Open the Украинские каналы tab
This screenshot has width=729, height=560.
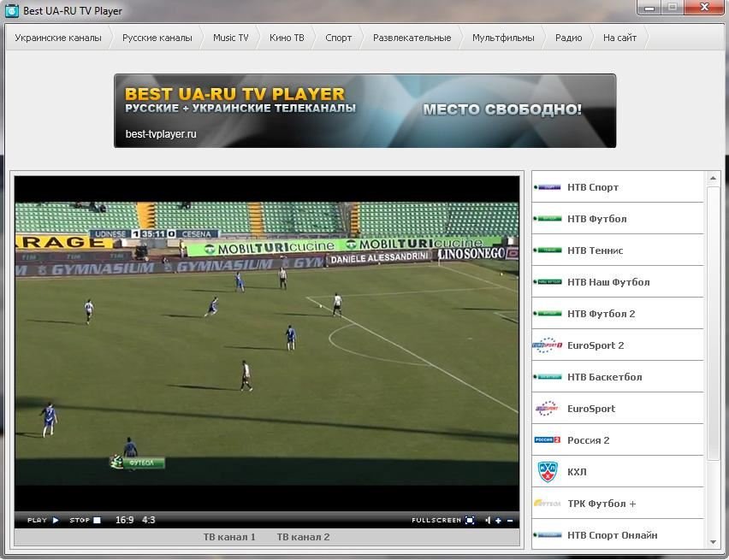(x=58, y=38)
